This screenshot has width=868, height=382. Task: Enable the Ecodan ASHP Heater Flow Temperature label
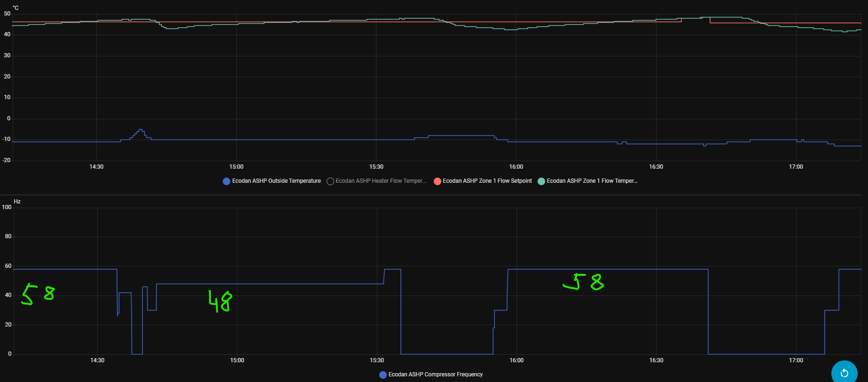coord(380,181)
